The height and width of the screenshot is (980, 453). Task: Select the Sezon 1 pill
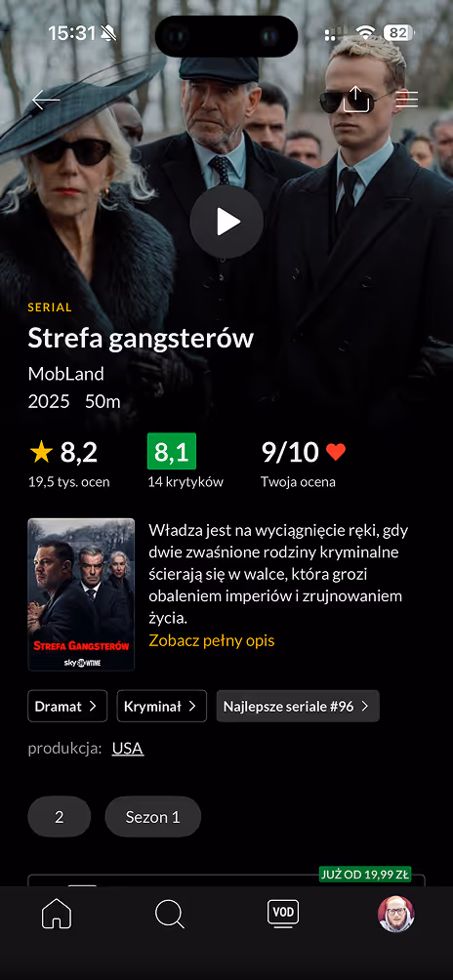coord(153,817)
